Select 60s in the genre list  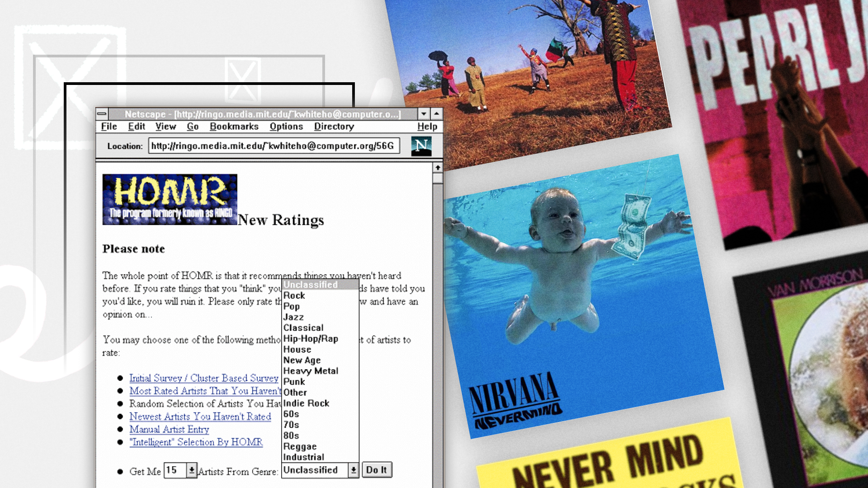[320, 414]
